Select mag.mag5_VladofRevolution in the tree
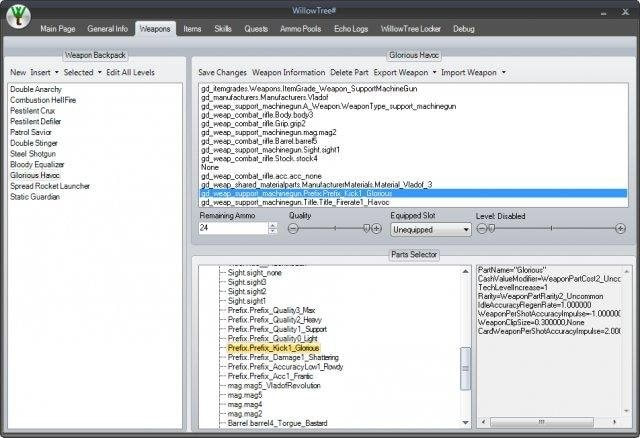Screen dimensions: 640x438 point(274,386)
